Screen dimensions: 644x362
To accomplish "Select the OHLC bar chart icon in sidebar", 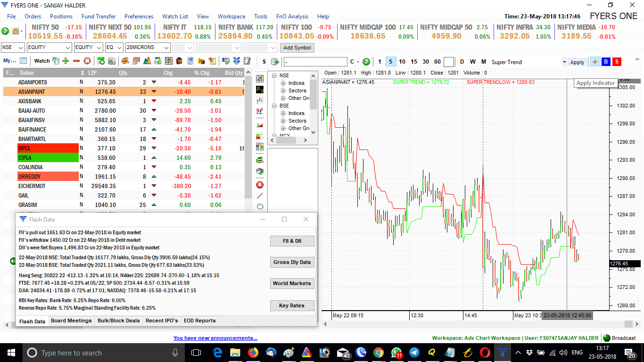I will tap(260, 100).
